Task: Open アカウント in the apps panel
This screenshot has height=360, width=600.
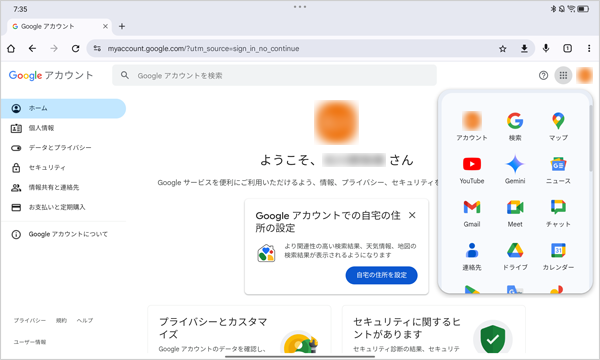Action: (x=472, y=126)
